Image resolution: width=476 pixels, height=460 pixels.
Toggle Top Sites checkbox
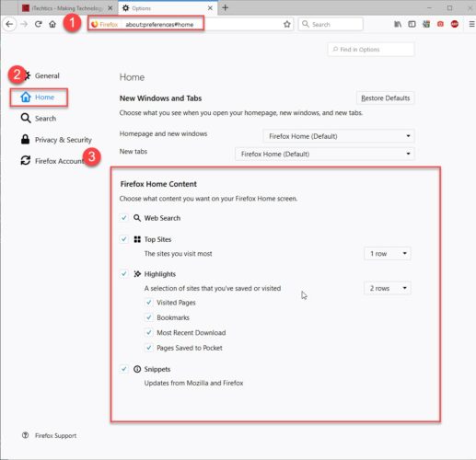click(x=124, y=239)
